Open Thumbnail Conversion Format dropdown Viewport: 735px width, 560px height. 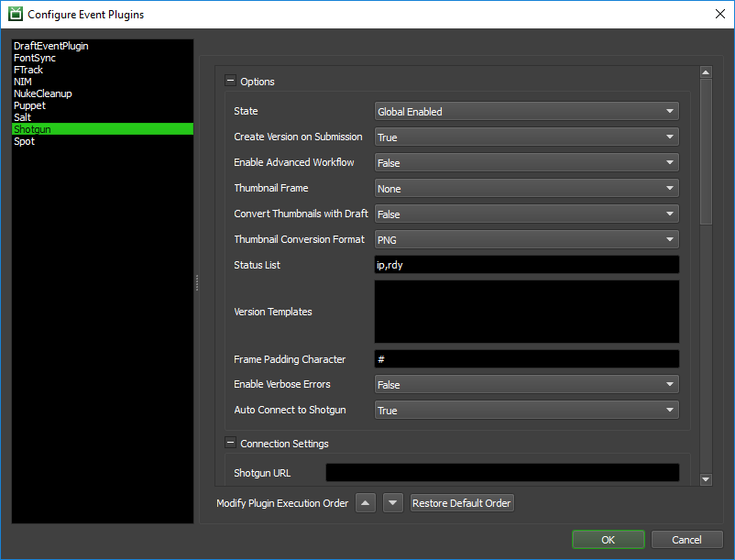point(526,240)
